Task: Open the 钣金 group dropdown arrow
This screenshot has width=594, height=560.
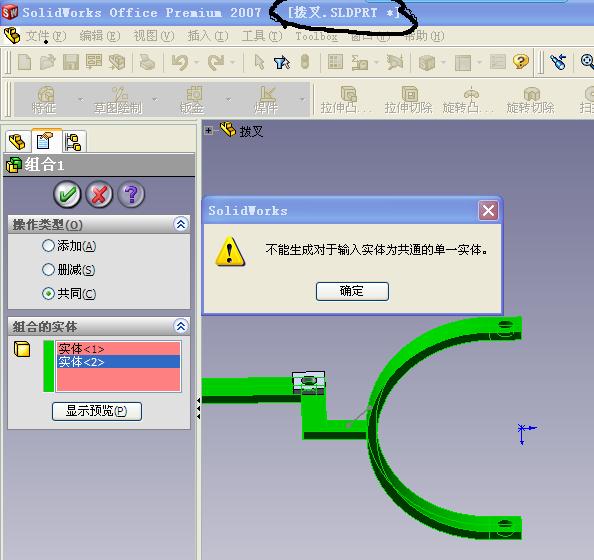Action: (x=228, y=100)
